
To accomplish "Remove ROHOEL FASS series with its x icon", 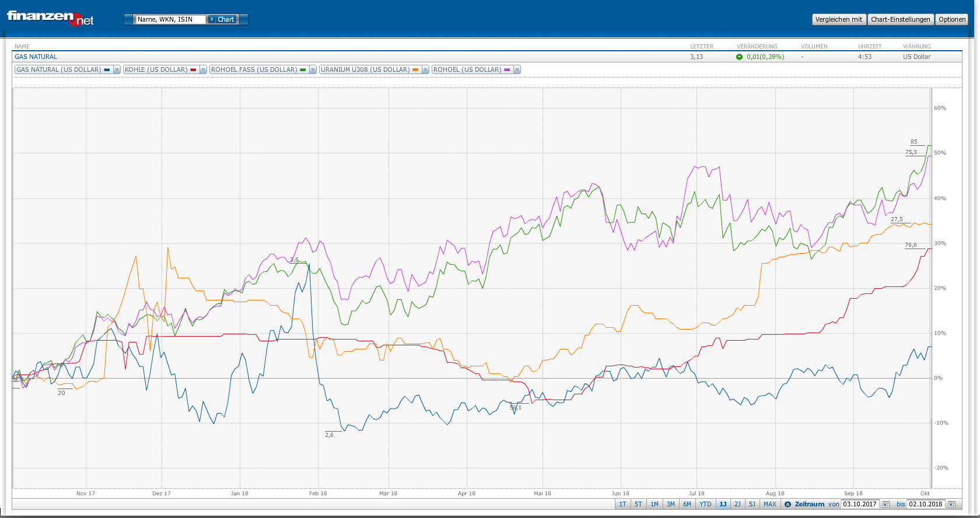I will tap(313, 69).
